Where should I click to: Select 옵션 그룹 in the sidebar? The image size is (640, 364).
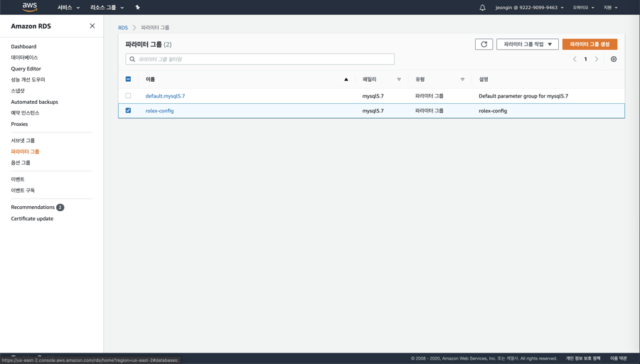point(21,163)
